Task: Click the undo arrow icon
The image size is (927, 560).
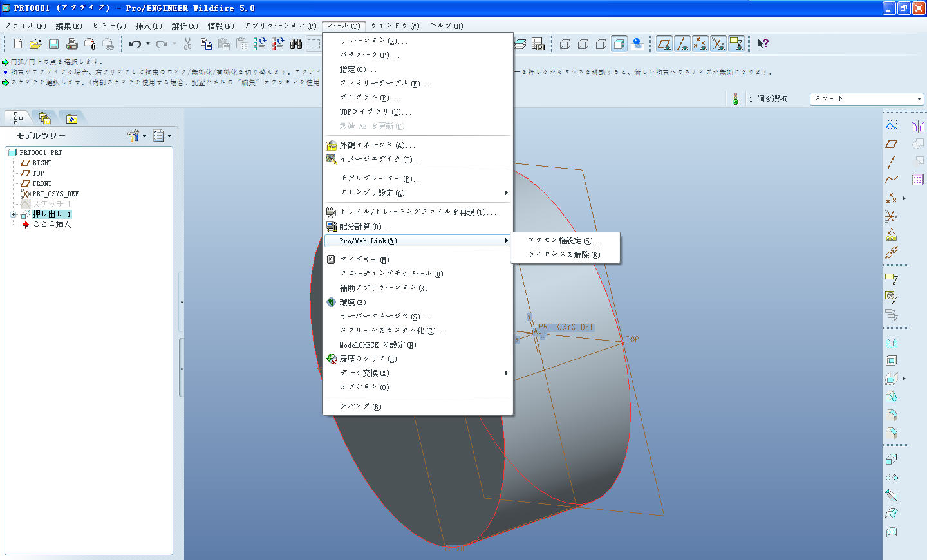Action: [135, 44]
